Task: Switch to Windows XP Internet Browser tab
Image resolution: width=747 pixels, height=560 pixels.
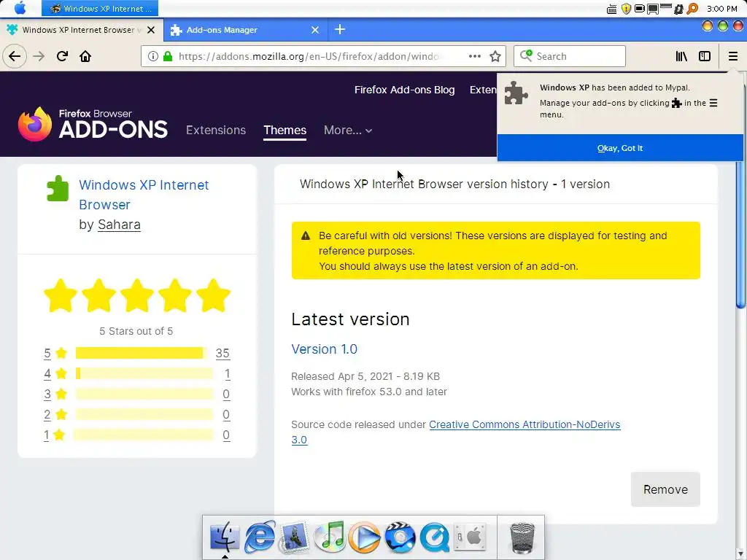Action: point(82,29)
